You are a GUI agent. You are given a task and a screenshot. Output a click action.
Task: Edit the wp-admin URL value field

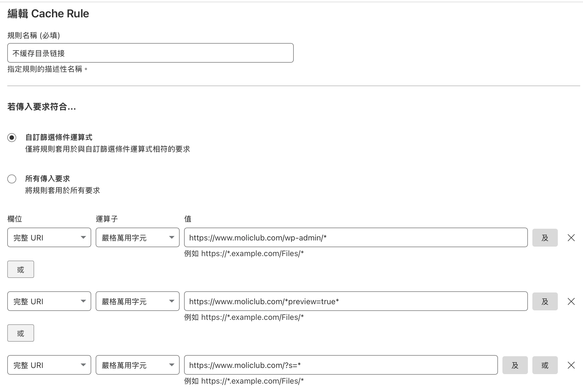356,237
